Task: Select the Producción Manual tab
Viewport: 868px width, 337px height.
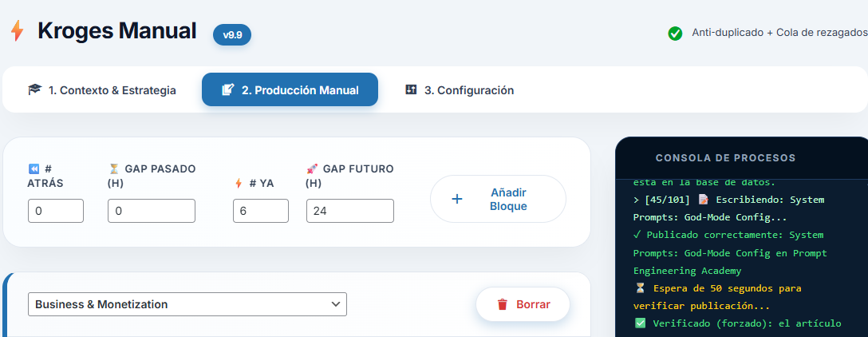Action: [290, 90]
